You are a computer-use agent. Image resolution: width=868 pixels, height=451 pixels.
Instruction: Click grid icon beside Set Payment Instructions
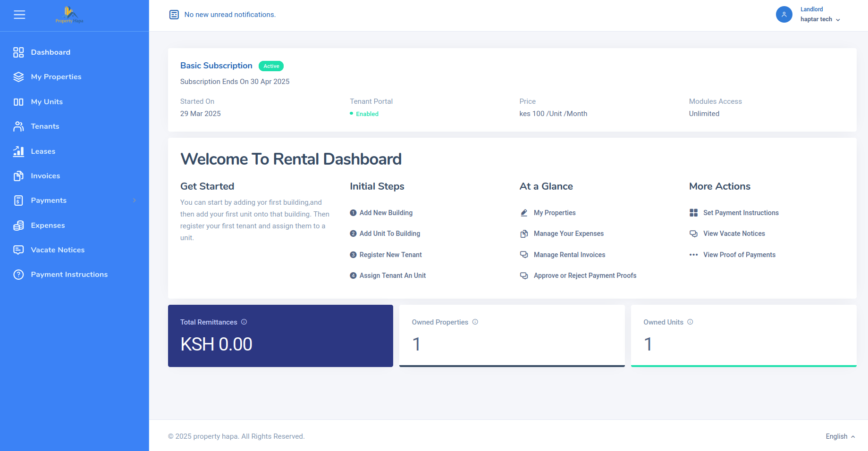pos(693,213)
